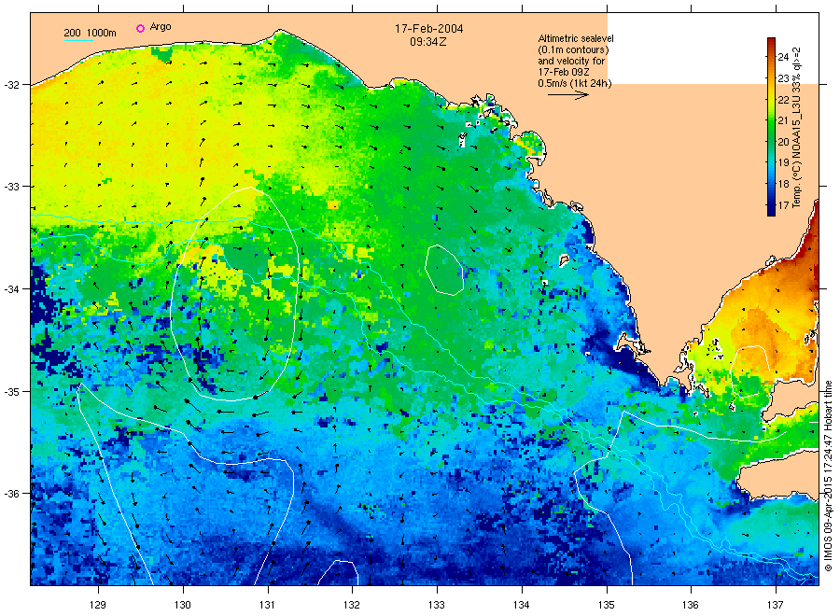This screenshot has width=840, height=616.
Task: Click longitude label 133
Action: click(x=437, y=605)
